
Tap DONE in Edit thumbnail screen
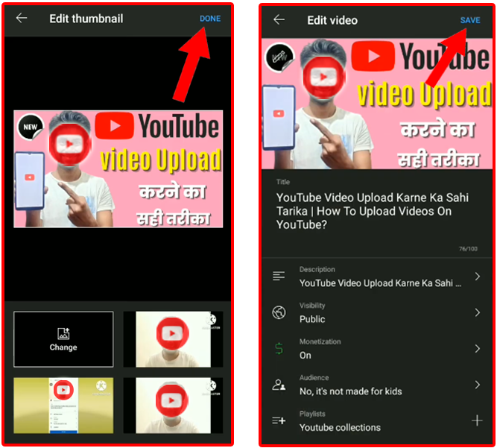tap(210, 19)
